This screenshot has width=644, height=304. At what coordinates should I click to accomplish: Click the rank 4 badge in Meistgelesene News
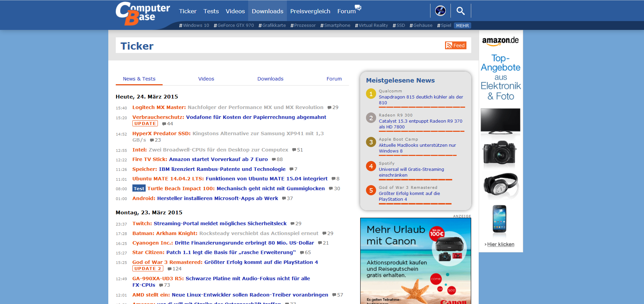pos(371,166)
